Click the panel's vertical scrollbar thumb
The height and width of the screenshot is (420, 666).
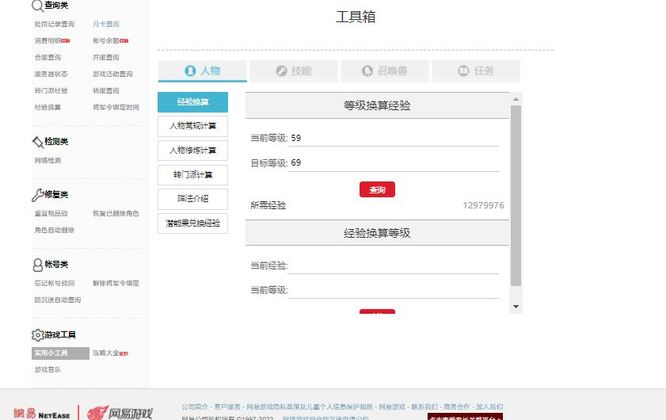pyautogui.click(x=516, y=195)
